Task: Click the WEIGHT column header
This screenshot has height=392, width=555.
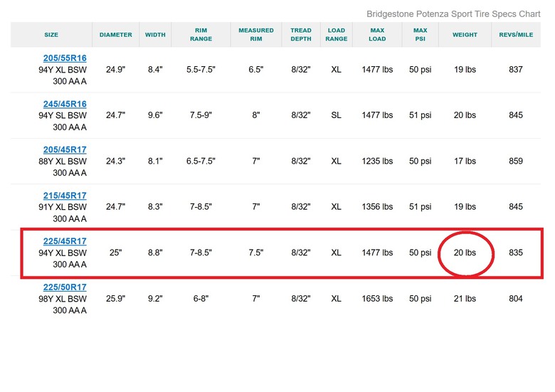Action: 465,35
